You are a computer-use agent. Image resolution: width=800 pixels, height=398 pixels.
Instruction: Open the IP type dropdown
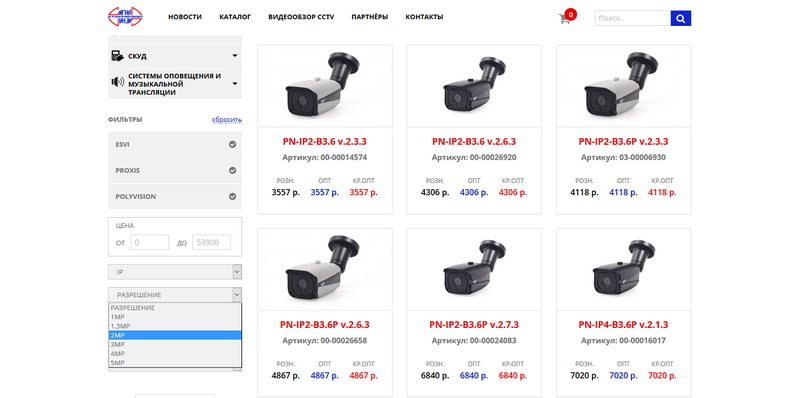(175, 272)
